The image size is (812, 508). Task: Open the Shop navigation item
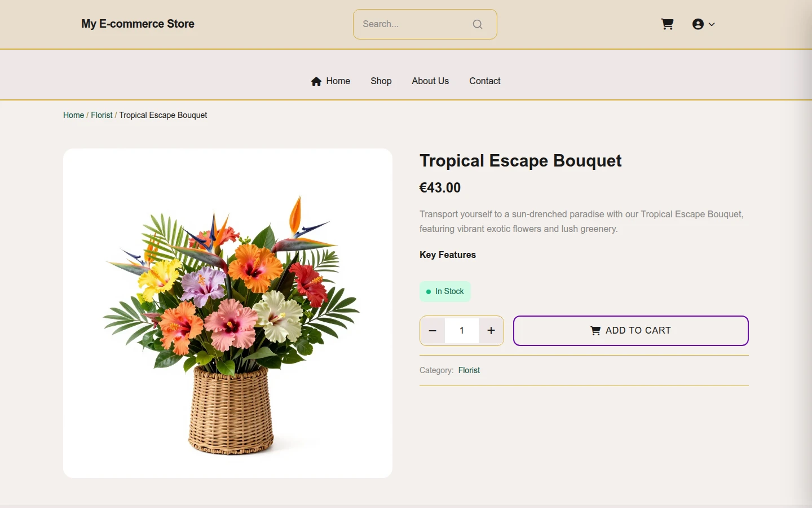pos(381,81)
